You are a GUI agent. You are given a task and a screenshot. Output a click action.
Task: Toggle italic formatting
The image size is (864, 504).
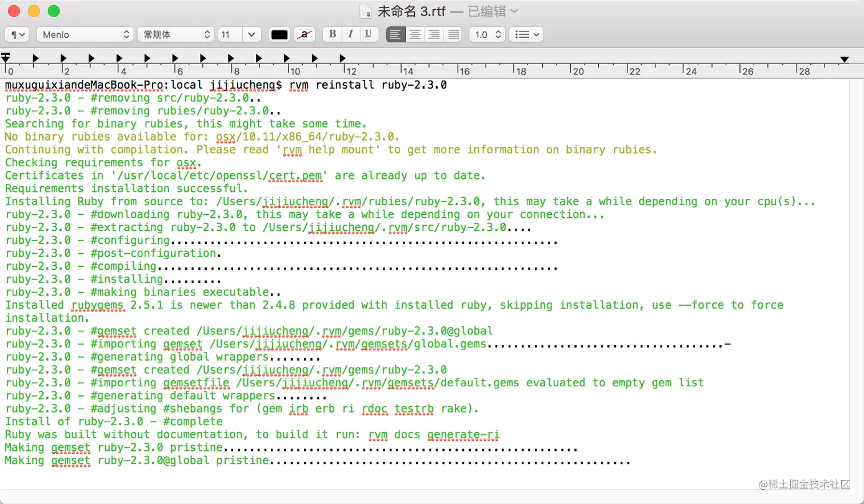pyautogui.click(x=350, y=34)
